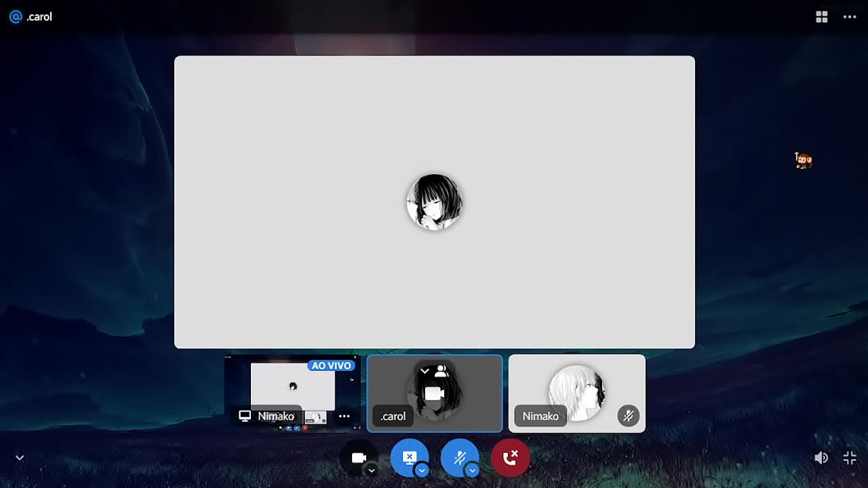The width and height of the screenshot is (868, 488).
Task: Open microphone settings dropdown arrow
Action: tap(472, 470)
